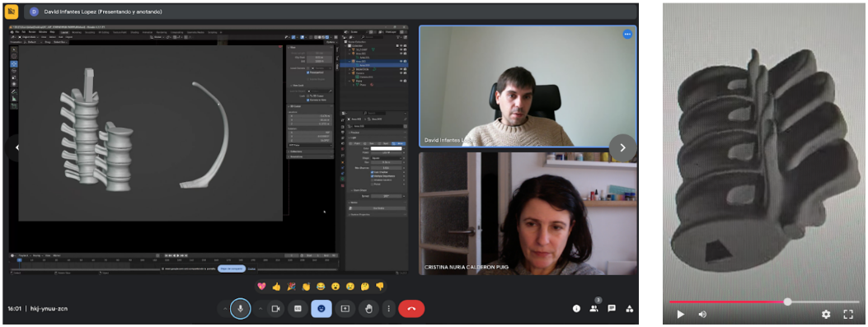Image resolution: width=868 pixels, height=327 pixels.
Task: Go to next page of participants
Action: (x=623, y=147)
